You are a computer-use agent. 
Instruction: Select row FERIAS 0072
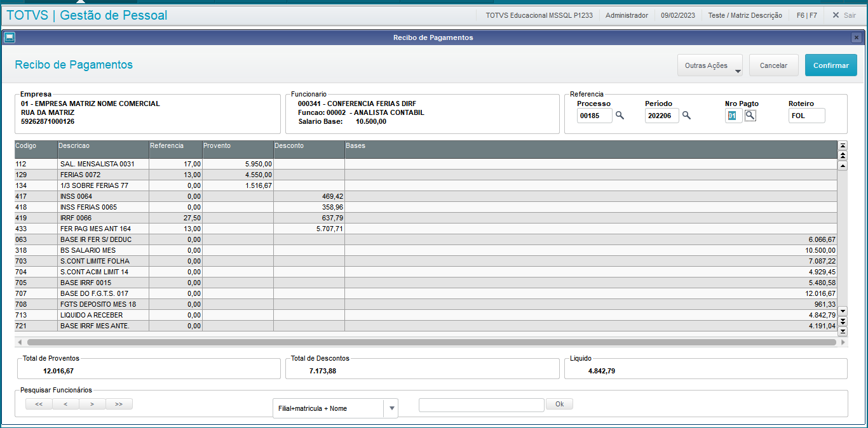426,175
